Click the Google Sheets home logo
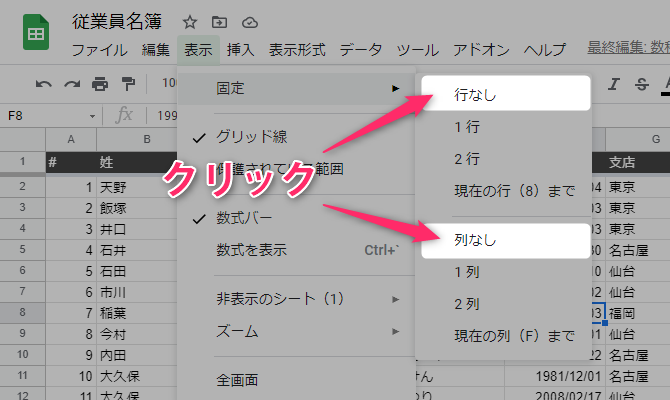Screen dimensions: 670x400 coord(36,32)
